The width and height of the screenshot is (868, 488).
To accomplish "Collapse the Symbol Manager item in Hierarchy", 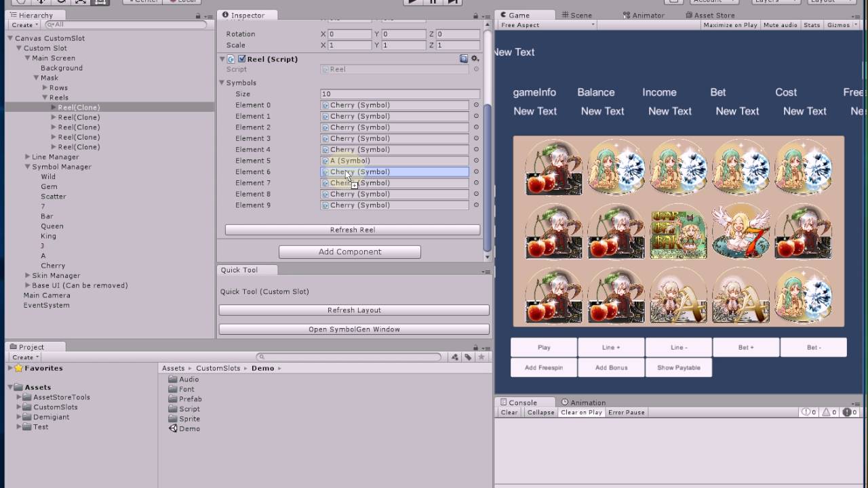I will (28, 167).
